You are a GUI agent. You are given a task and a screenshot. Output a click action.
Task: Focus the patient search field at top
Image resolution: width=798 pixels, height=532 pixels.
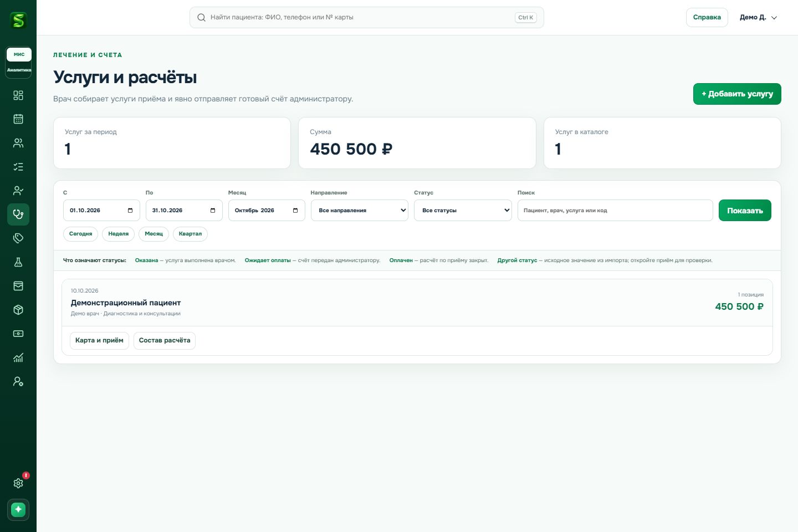pyautogui.click(x=366, y=17)
